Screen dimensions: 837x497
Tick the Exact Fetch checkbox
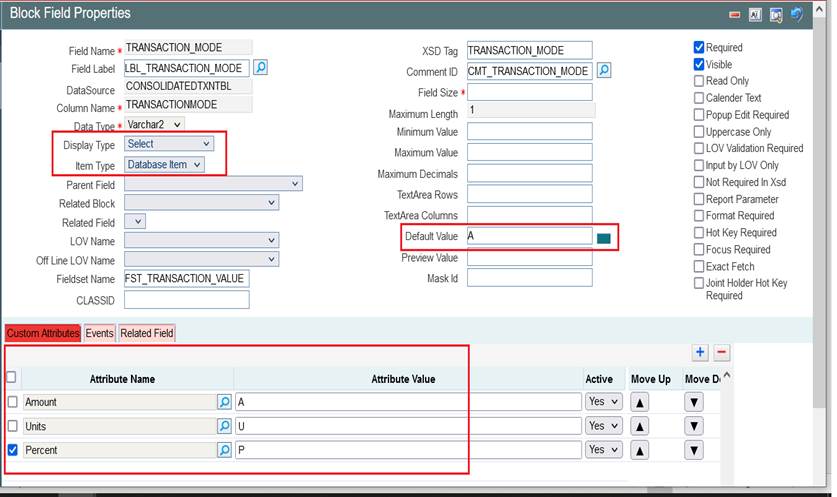point(699,266)
